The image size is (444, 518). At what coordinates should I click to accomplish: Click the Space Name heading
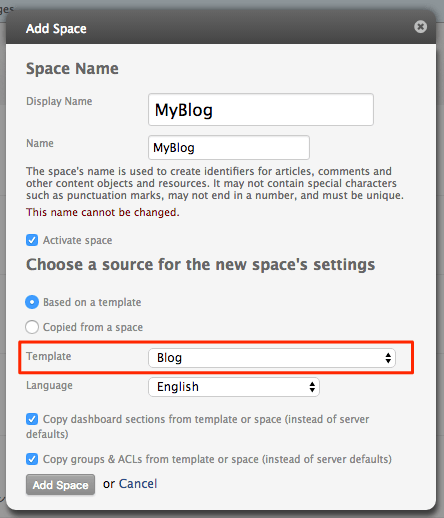tap(72, 69)
